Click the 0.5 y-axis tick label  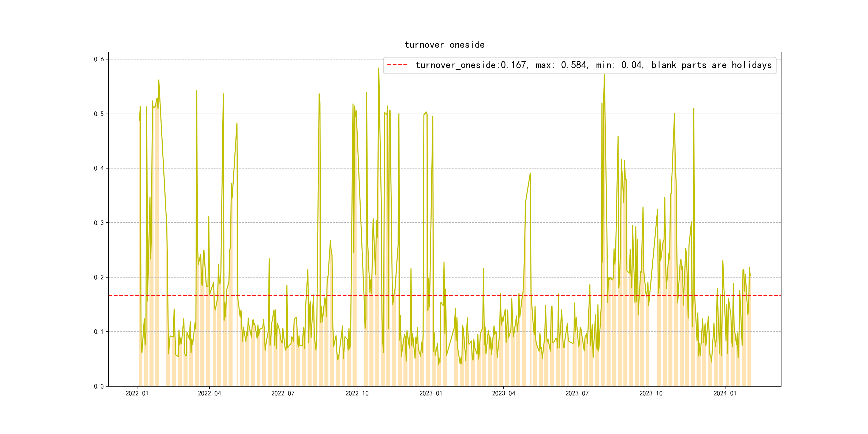coord(99,114)
